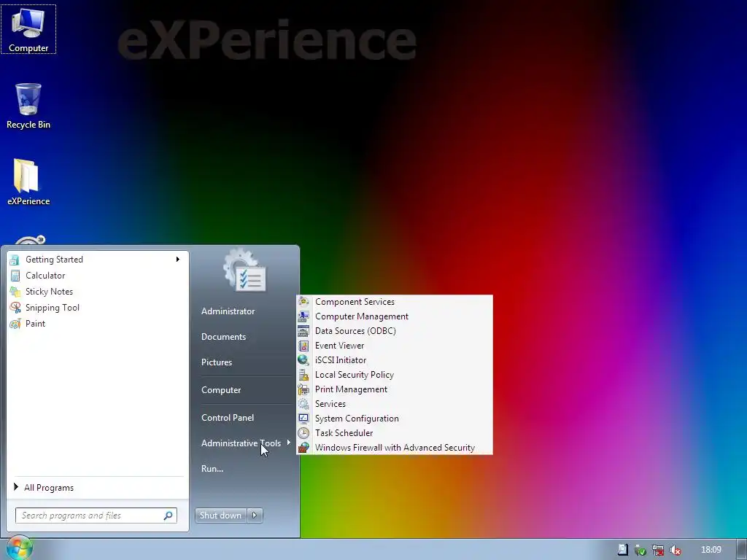Click the Start orb on the taskbar
The height and width of the screenshot is (560, 747).
[18, 548]
